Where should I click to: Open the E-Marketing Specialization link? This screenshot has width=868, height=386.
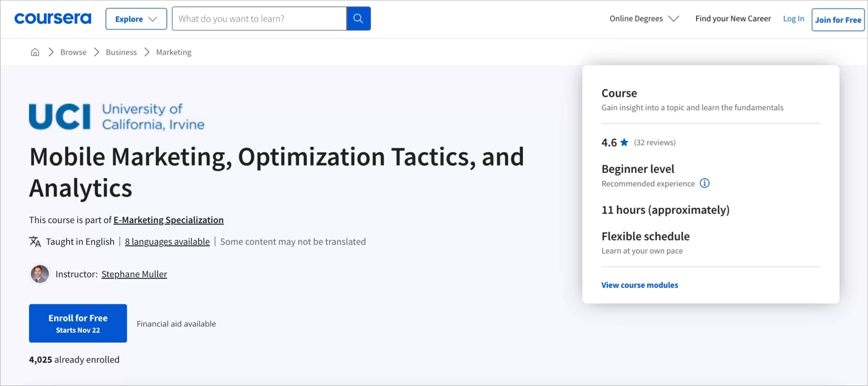tap(168, 220)
